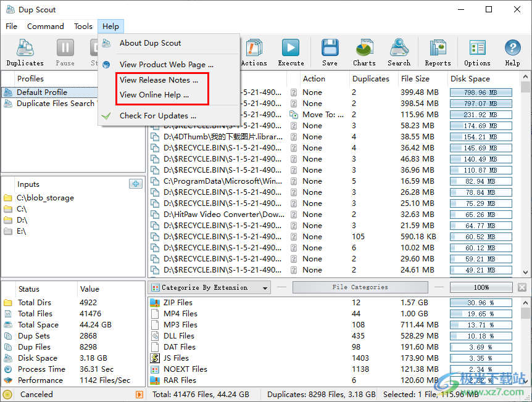Screen dimensions: 532x402
Task: Open the Command menu
Action: click(46, 26)
